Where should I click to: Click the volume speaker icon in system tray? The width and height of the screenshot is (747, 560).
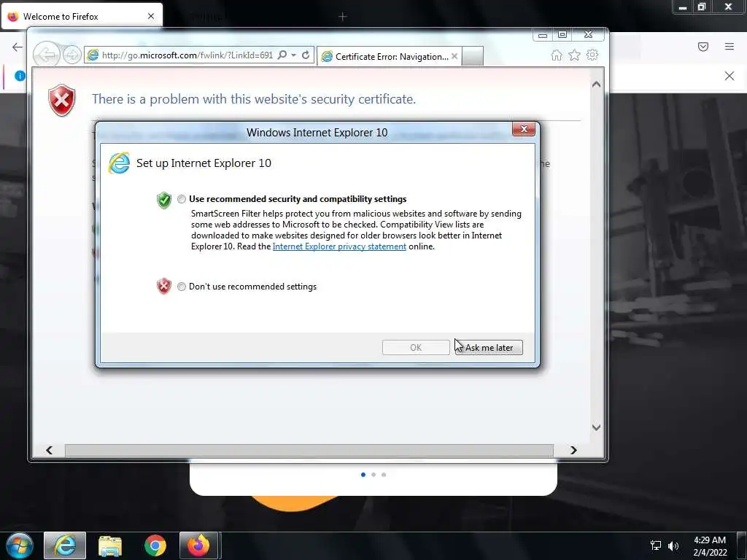tap(673, 545)
